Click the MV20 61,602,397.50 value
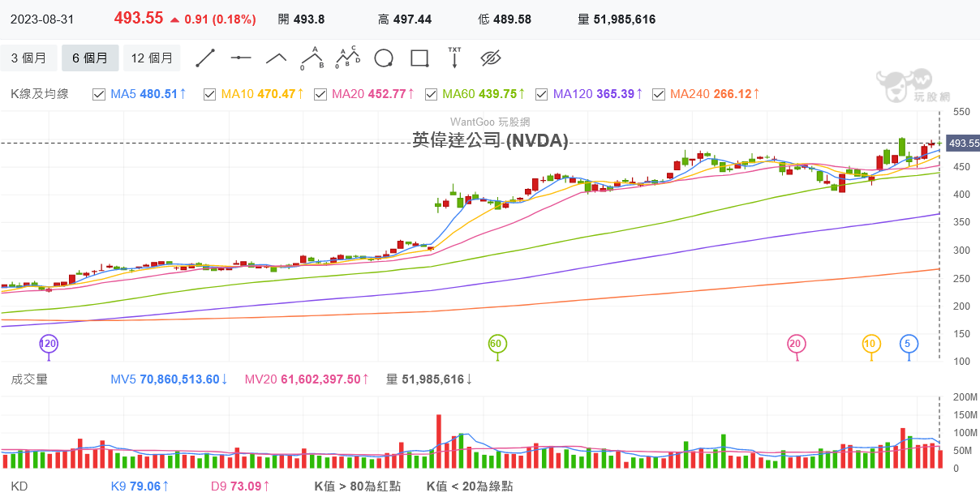The width and height of the screenshot is (980, 497). coord(307,379)
